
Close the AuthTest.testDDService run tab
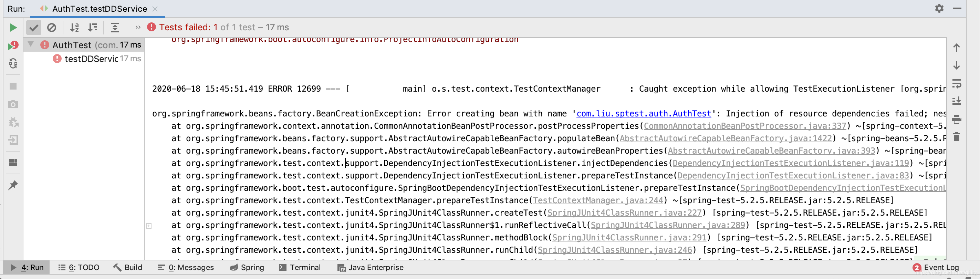[x=155, y=9]
